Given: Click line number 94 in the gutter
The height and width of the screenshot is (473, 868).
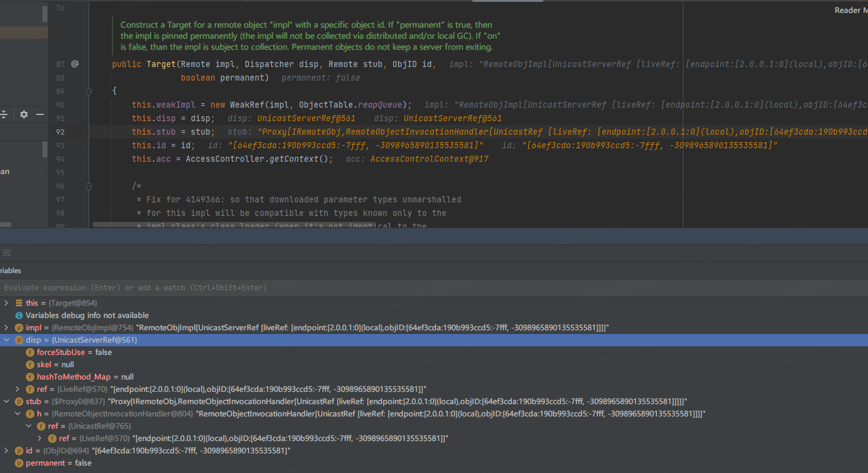Looking at the screenshot, I should (x=60, y=159).
